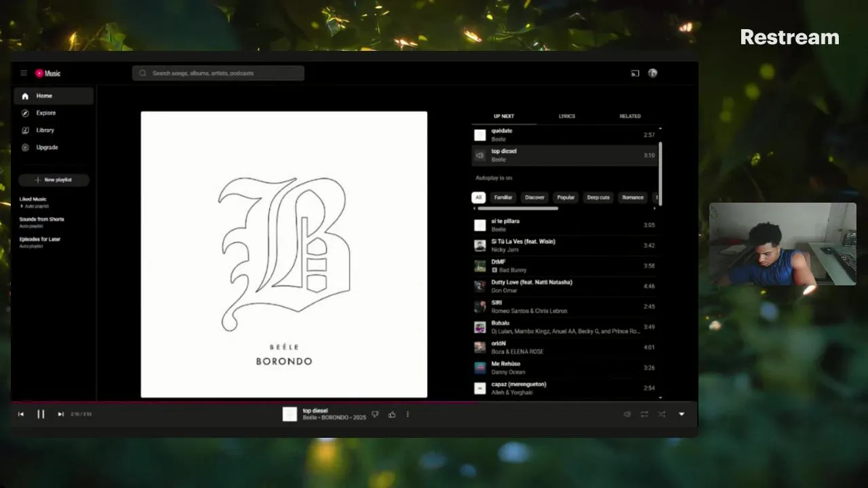868x488 pixels.
Task: Open Explore in sidebar
Action: coord(54,113)
